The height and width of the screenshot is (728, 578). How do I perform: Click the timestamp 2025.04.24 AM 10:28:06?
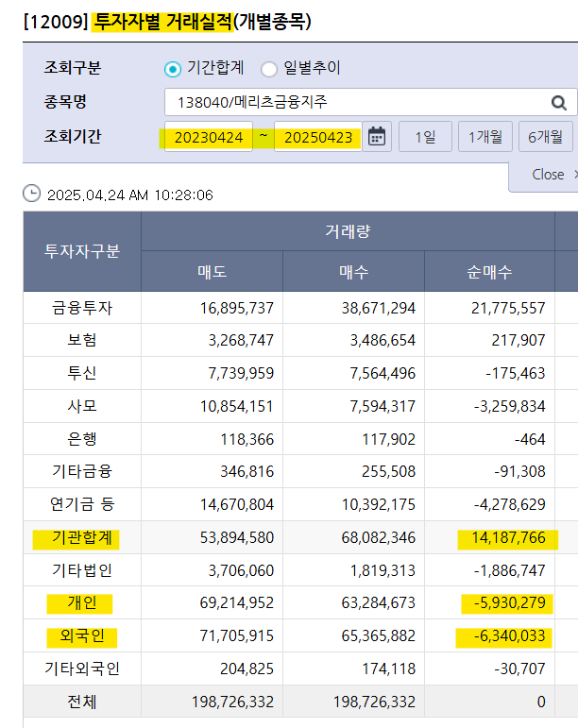(x=130, y=195)
